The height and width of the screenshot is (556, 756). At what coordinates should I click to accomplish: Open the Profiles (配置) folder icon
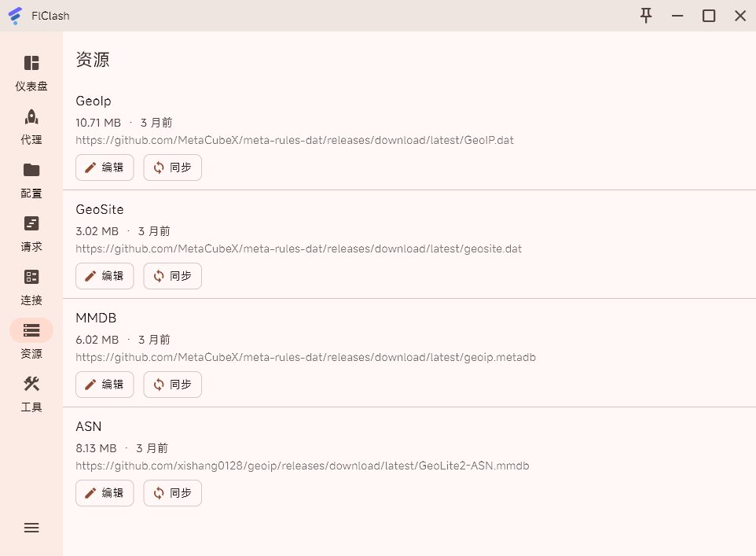coord(31,171)
